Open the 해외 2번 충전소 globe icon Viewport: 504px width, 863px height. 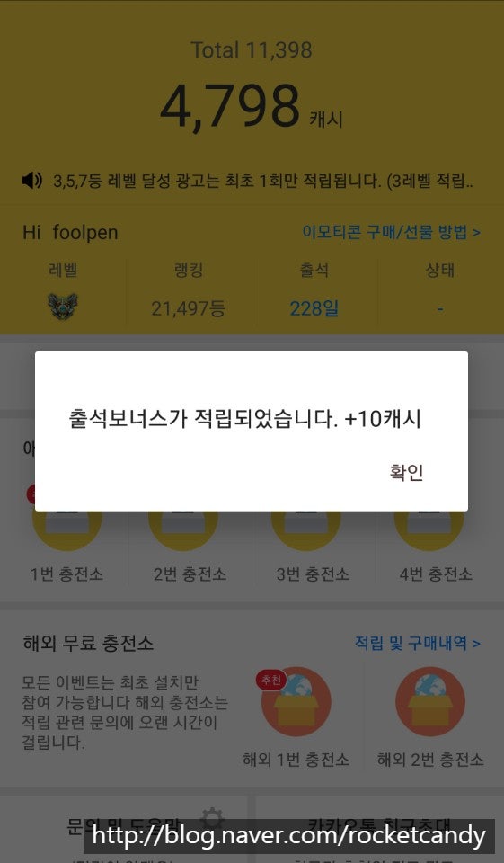pyautogui.click(x=430, y=702)
